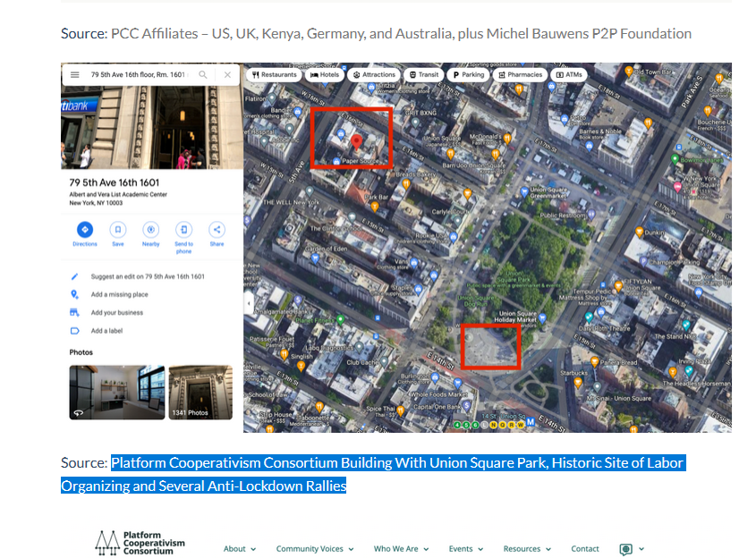756x558 pixels.
Task: Open the Google Maps hamburger menu
Action: (x=75, y=75)
